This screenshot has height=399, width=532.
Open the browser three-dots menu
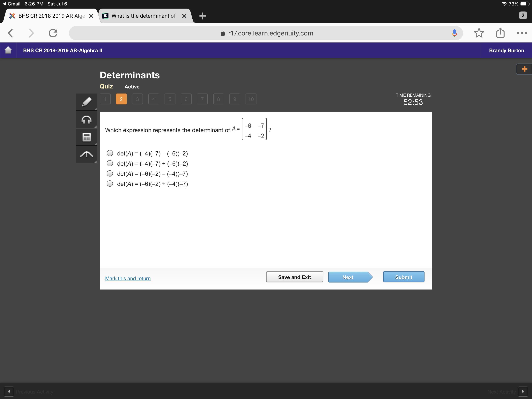(x=521, y=33)
